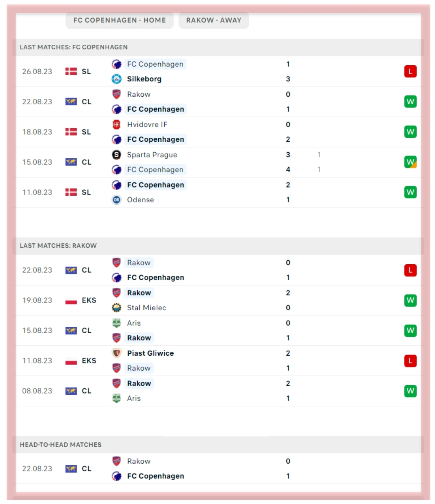This screenshot has width=435, height=504.
Task: Open the 08.08.23 match date
Action: 37,391
